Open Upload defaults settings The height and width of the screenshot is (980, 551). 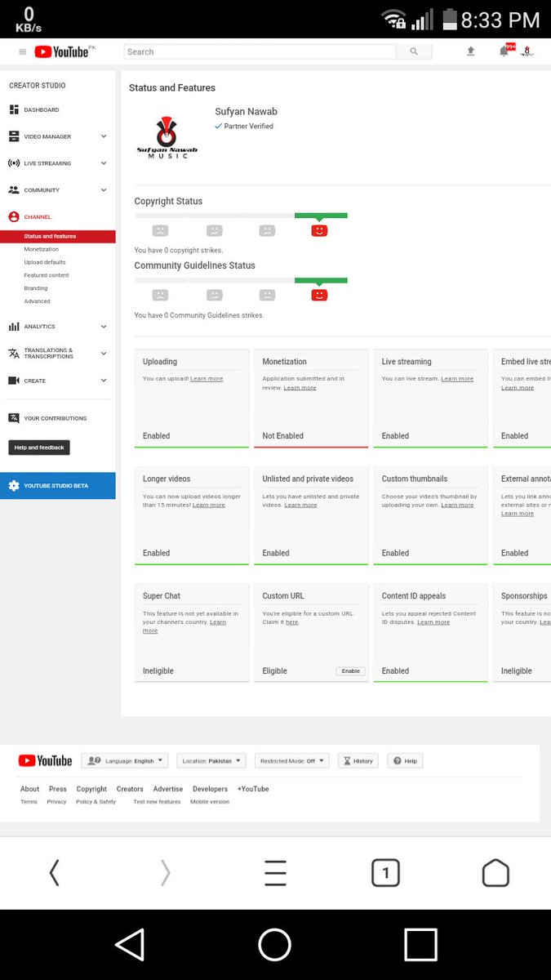(45, 262)
